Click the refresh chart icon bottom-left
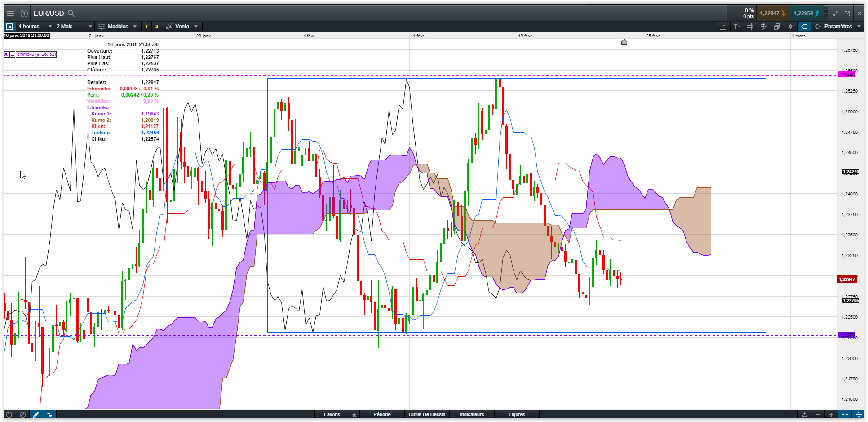 point(9,414)
